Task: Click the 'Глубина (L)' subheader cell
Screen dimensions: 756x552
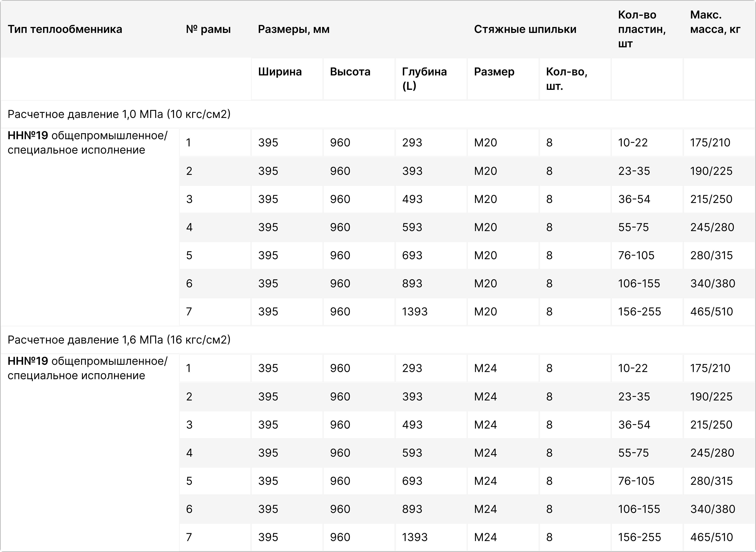Action: click(424, 79)
